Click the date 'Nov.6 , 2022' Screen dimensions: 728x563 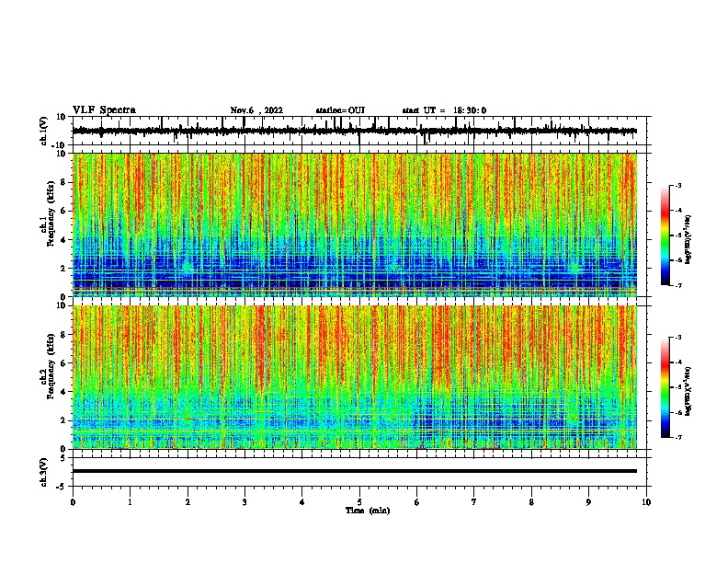point(256,110)
